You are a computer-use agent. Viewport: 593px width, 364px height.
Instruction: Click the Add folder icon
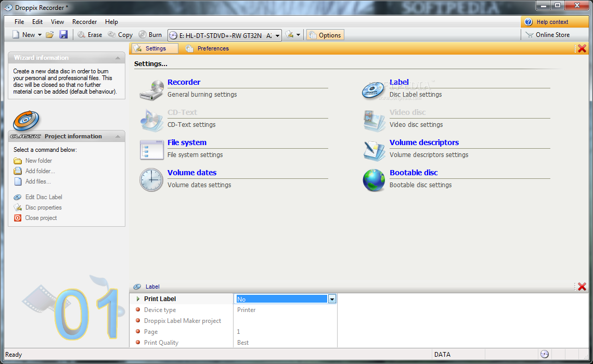[x=18, y=171]
